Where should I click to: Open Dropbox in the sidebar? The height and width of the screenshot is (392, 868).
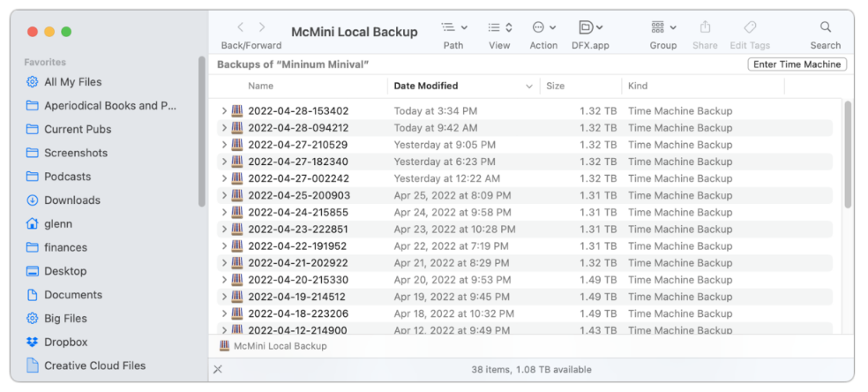[66, 342]
